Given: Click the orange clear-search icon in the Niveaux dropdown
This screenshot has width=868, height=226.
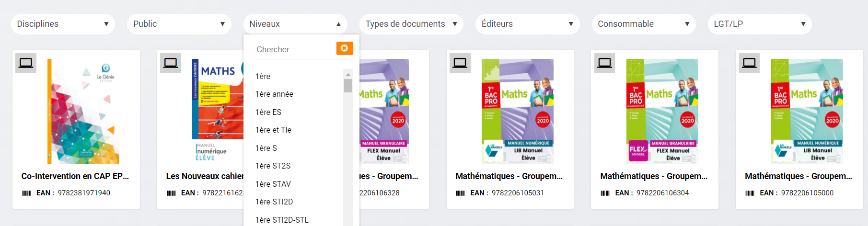Looking at the screenshot, I should coord(345,48).
